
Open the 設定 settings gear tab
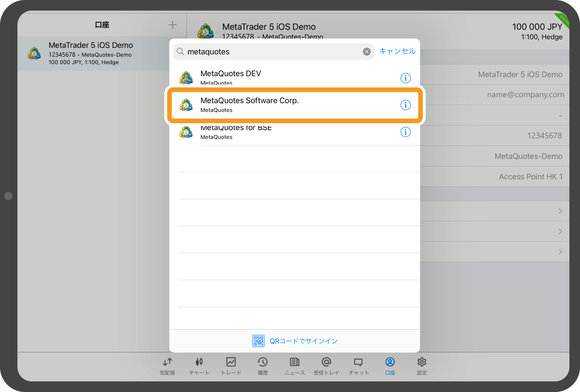pyautogui.click(x=422, y=366)
